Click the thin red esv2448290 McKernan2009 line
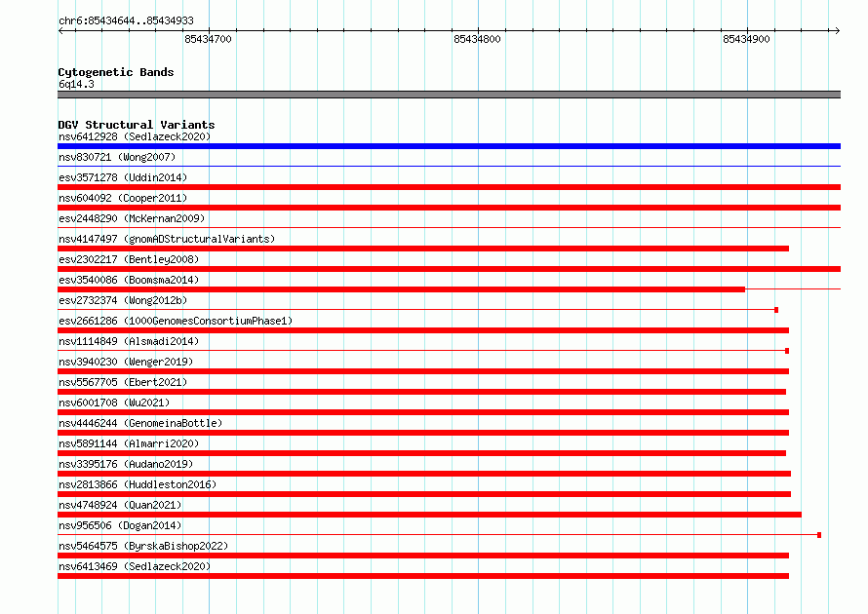Viewport: 868px width, 614px height. 449,227
